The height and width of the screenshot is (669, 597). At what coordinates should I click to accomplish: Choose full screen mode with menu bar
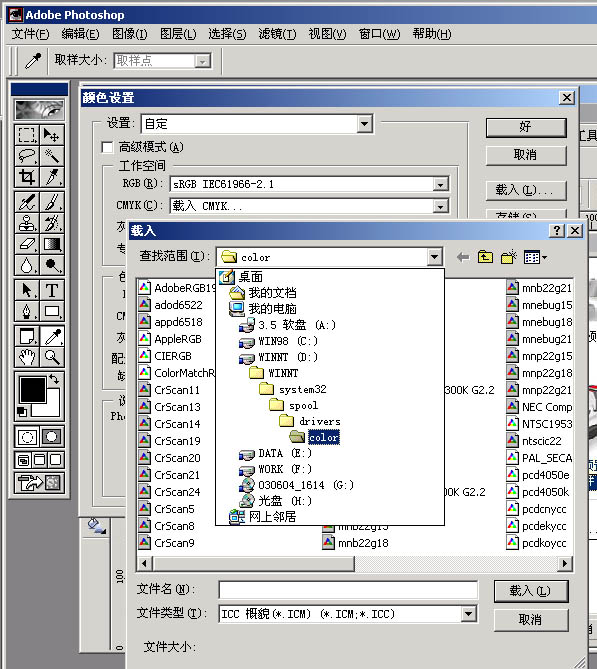39,460
